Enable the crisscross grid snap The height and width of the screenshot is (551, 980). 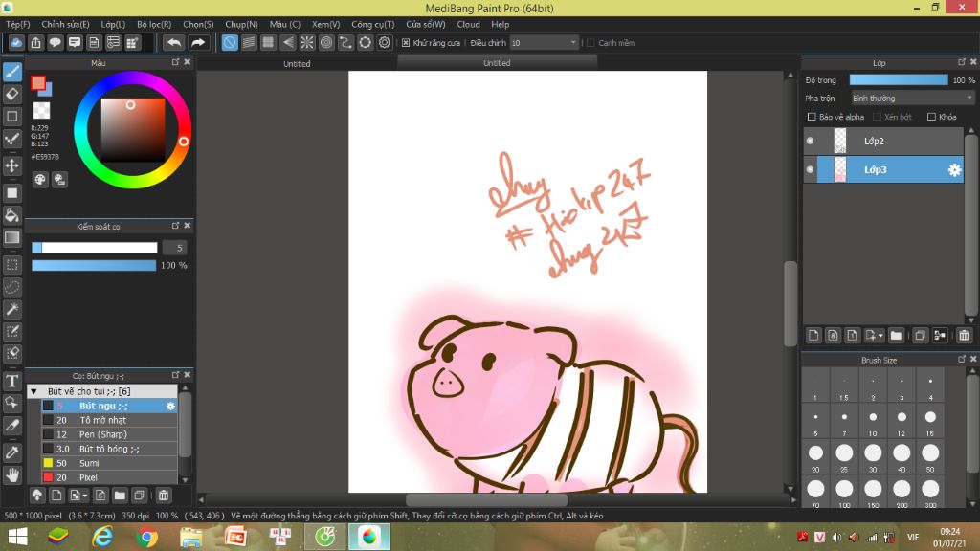point(268,42)
